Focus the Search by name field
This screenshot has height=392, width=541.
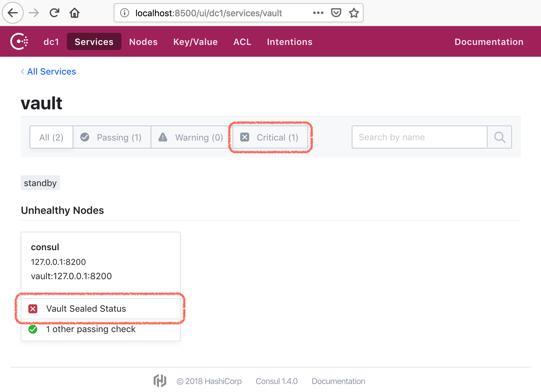click(419, 137)
